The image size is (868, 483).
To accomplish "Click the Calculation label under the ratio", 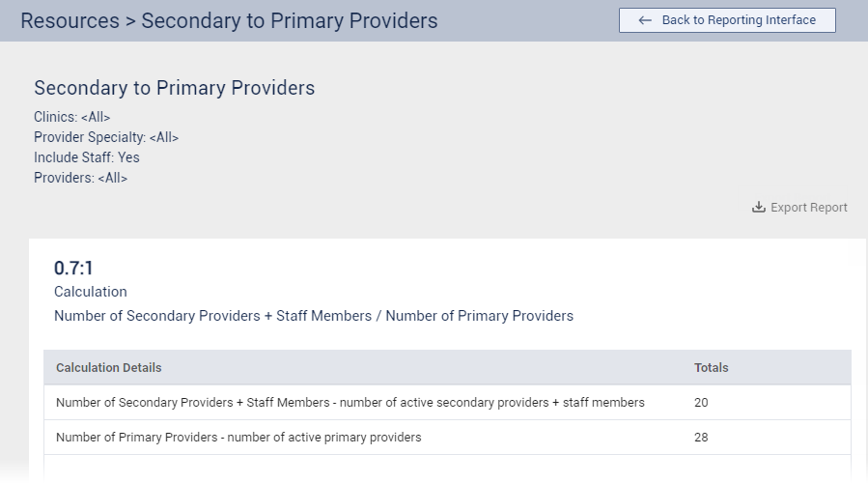I will click(x=91, y=292).
